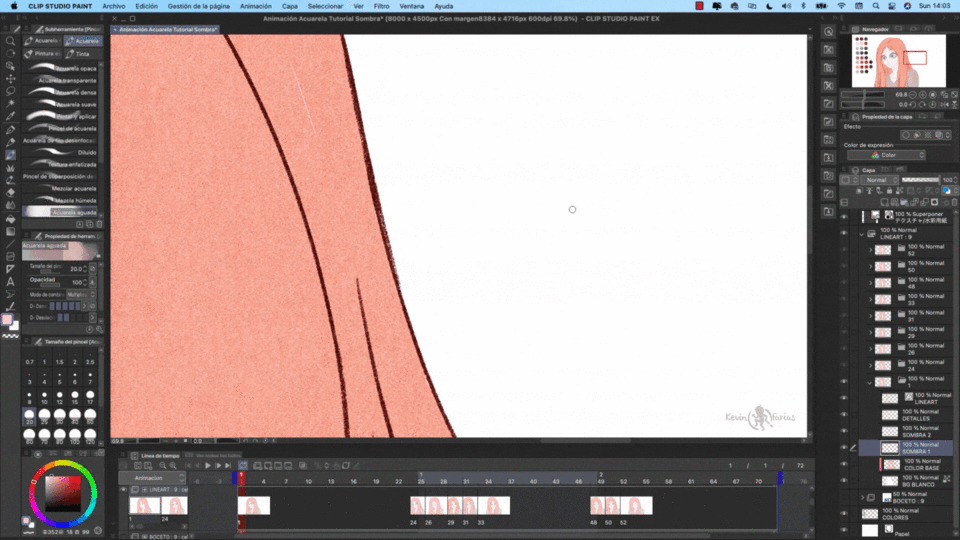
Task: Open the Animacion timeline dropdown
Action: [x=151, y=478]
